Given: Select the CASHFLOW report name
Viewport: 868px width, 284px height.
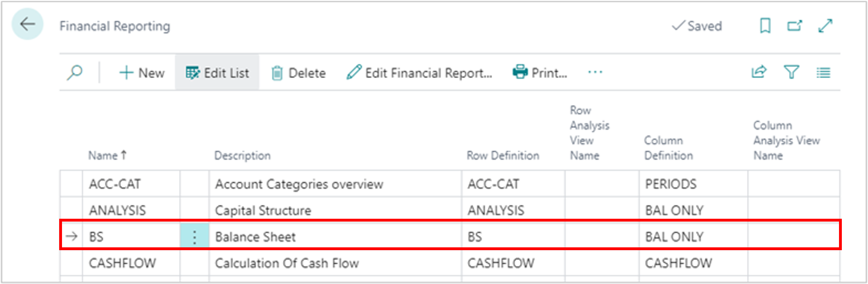Looking at the screenshot, I should coord(122,263).
